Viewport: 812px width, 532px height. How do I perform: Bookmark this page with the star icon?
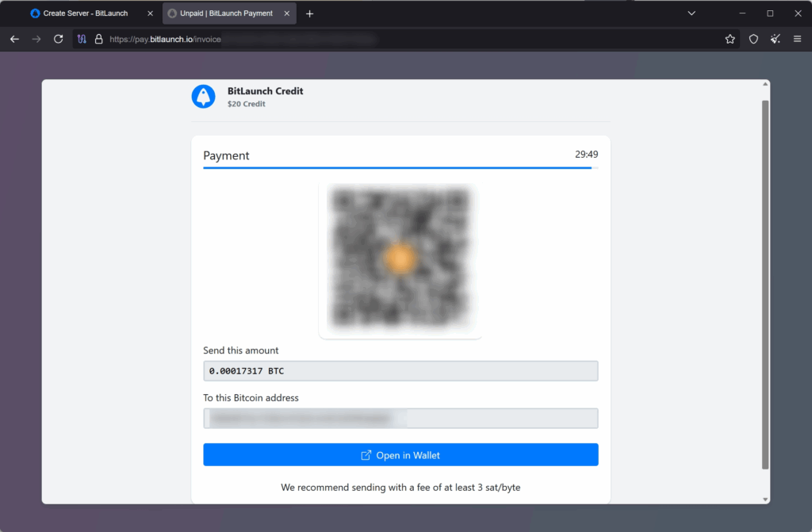click(730, 39)
